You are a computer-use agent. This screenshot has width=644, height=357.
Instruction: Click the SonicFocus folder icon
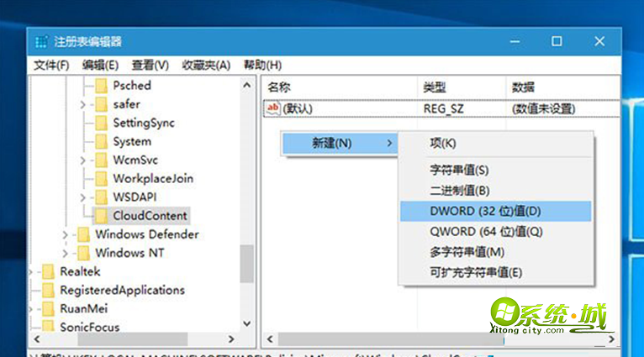click(x=48, y=326)
